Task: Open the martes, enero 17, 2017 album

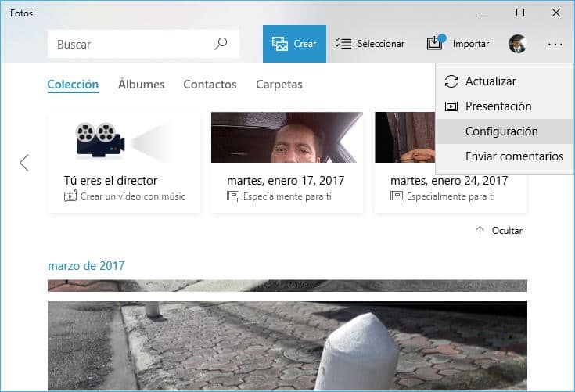Action: tap(286, 162)
